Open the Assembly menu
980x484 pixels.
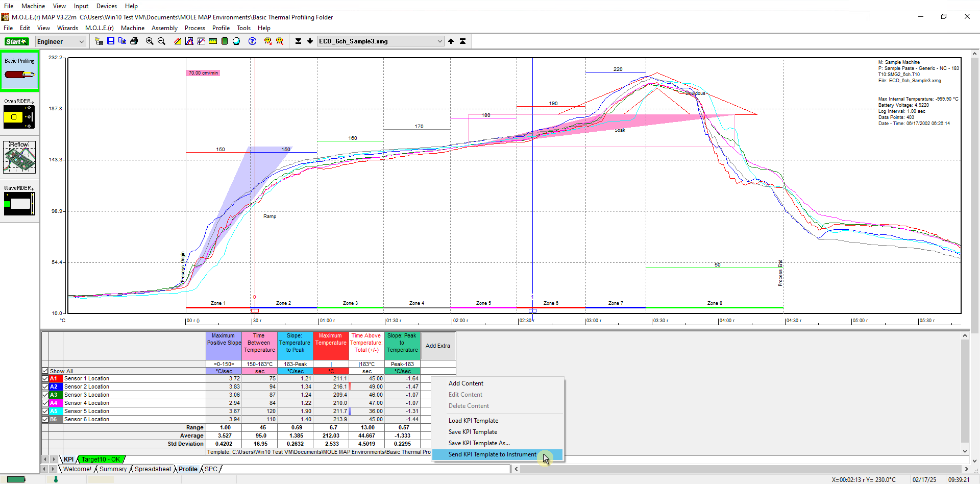tap(164, 28)
